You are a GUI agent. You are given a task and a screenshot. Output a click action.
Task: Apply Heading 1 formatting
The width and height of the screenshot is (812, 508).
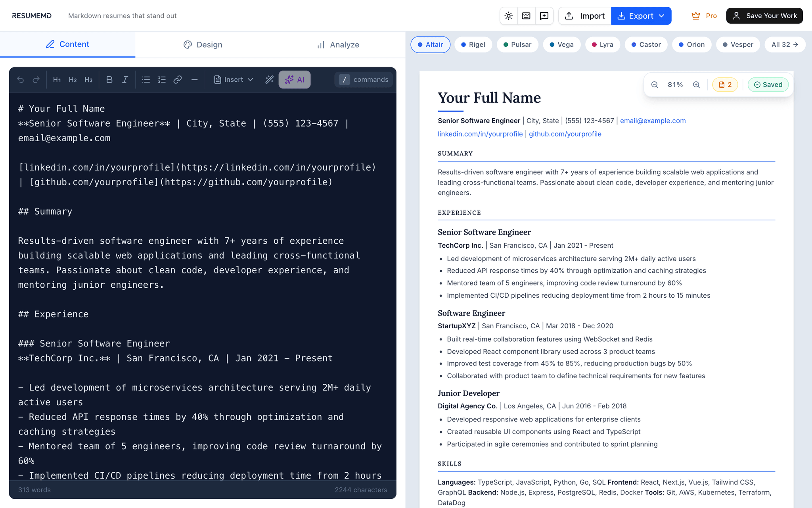coord(57,80)
